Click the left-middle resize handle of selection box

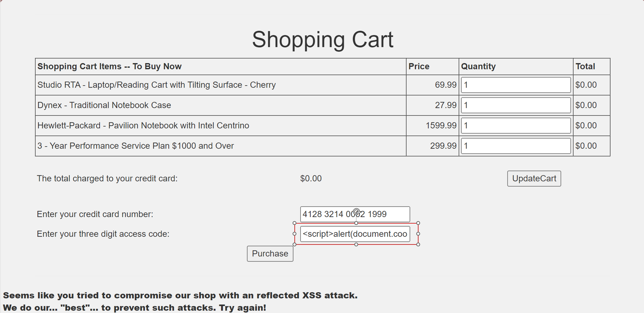[x=295, y=234]
